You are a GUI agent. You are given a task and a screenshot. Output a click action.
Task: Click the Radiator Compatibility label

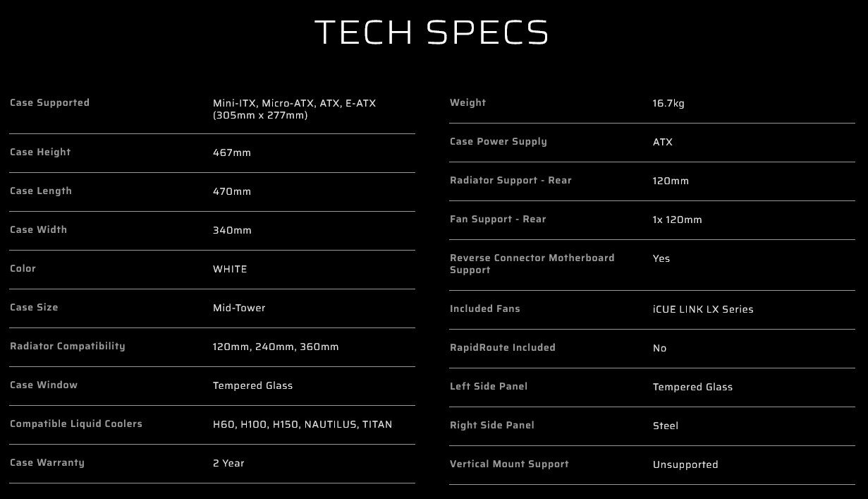(68, 347)
